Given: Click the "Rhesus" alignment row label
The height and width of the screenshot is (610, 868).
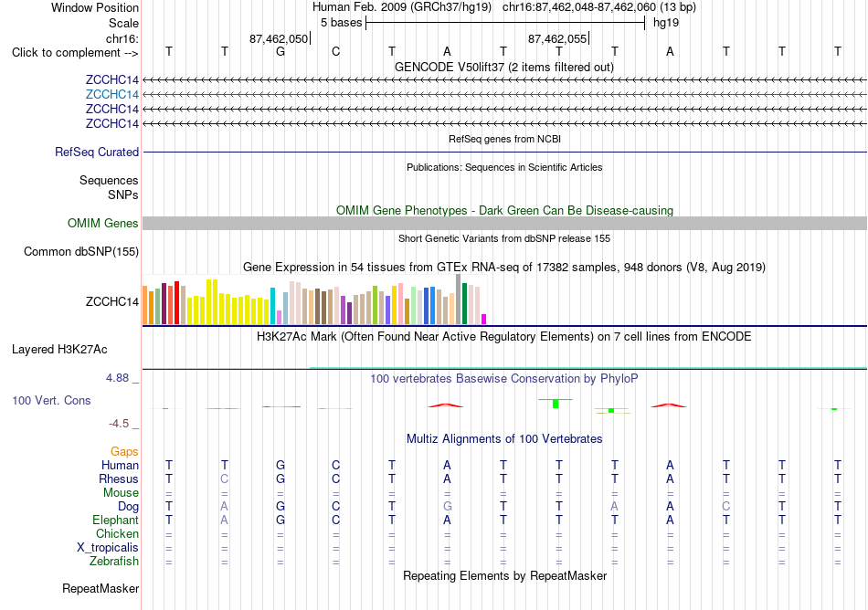Looking at the screenshot, I should 119,479.
